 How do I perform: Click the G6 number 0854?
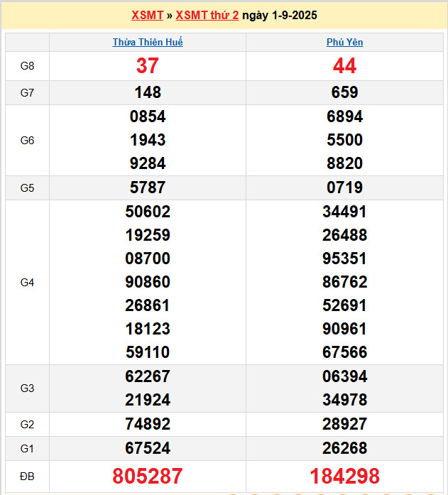click(148, 116)
